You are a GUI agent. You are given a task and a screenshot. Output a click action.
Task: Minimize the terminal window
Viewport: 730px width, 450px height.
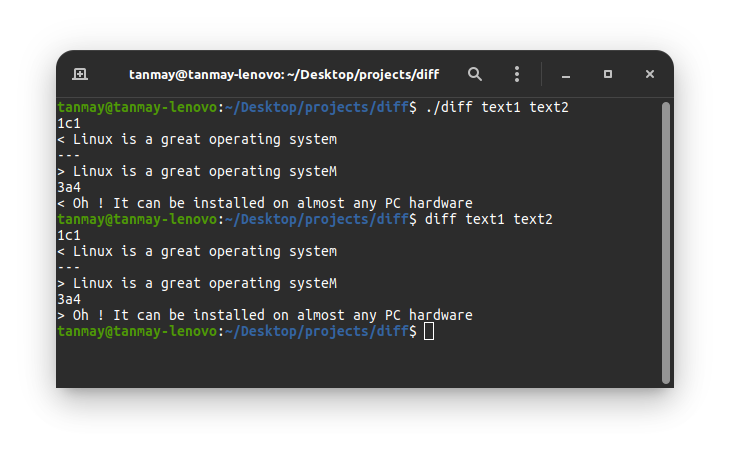point(566,74)
